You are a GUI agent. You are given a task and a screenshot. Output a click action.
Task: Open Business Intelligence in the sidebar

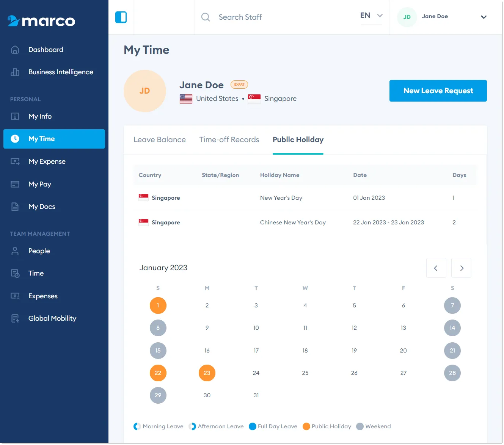(x=54, y=72)
